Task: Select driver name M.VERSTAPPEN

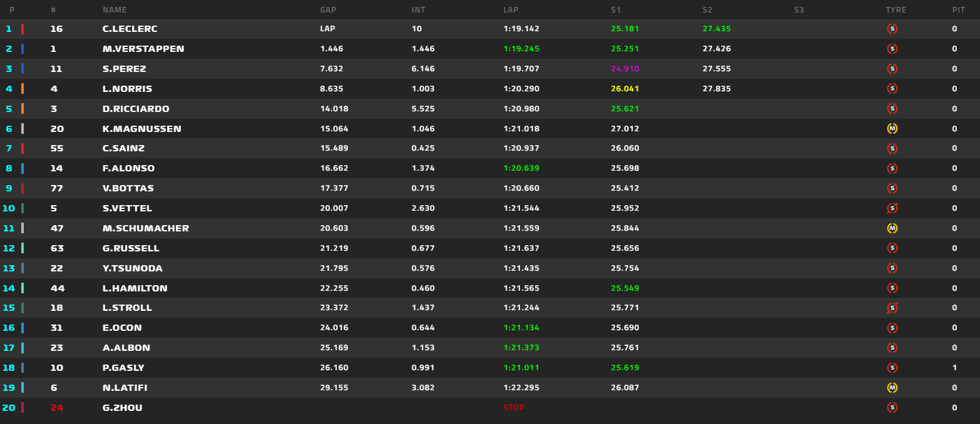Action: (x=143, y=49)
